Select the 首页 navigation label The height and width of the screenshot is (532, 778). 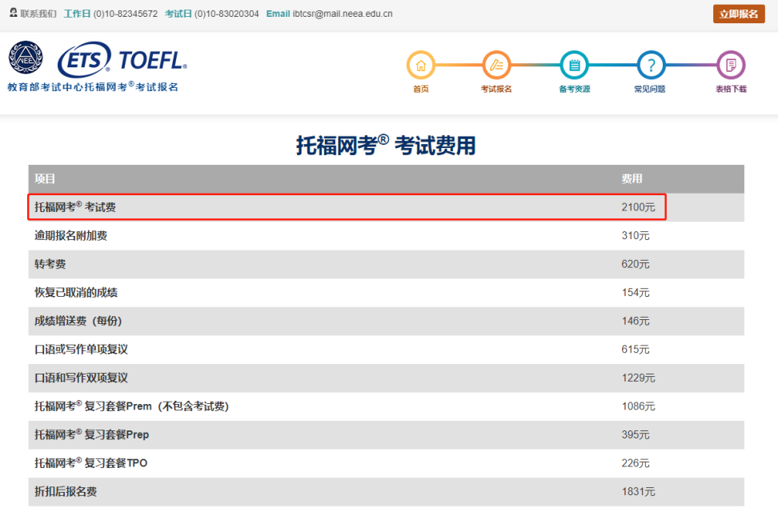420,87
